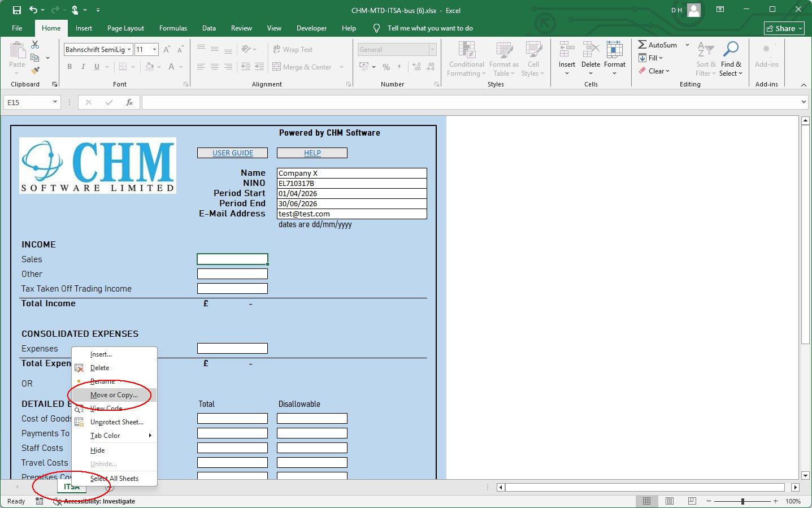This screenshot has width=812, height=508.
Task: Open Format as Table
Action: tap(503, 59)
